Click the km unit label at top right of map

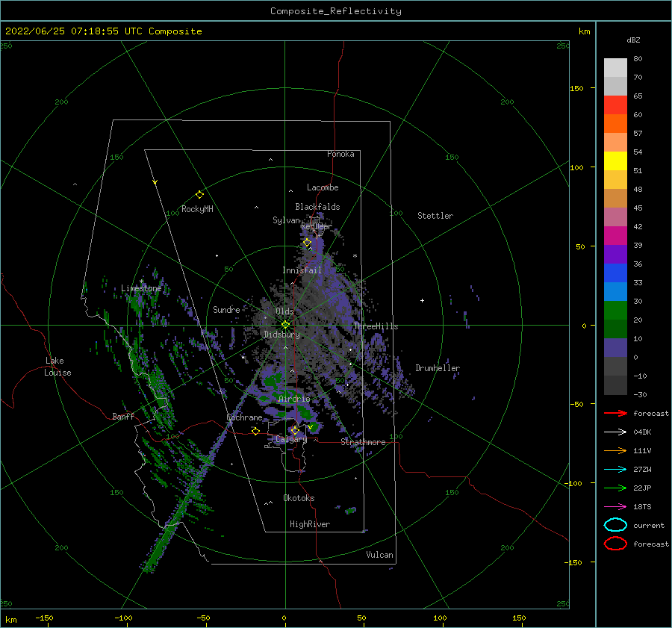coord(584,31)
